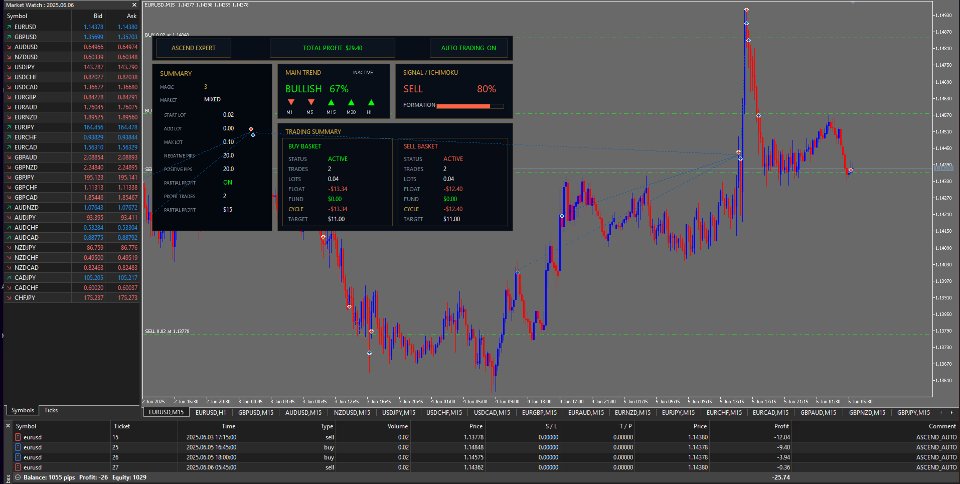Toggle the PARTIAL PROFIT ON setting
This screenshot has height=484, width=960.
click(x=228, y=182)
